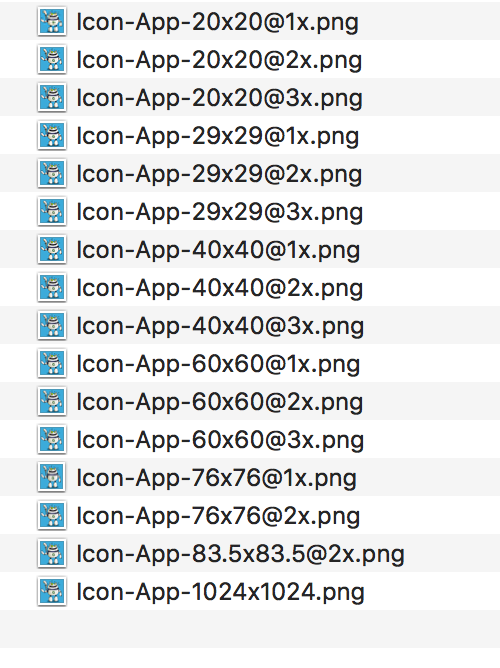Image resolution: width=500 pixels, height=668 pixels.
Task: Select file name Icon-App-60x60@3x.png
Action: click(220, 440)
